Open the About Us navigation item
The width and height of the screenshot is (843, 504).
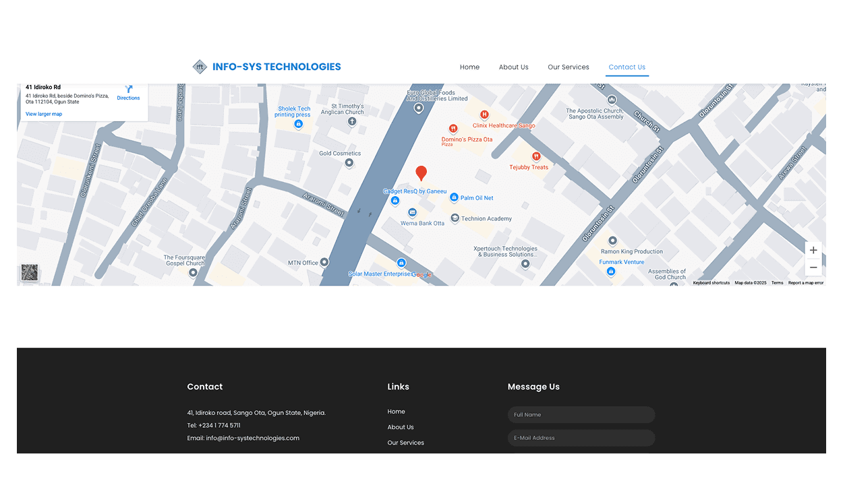[513, 67]
